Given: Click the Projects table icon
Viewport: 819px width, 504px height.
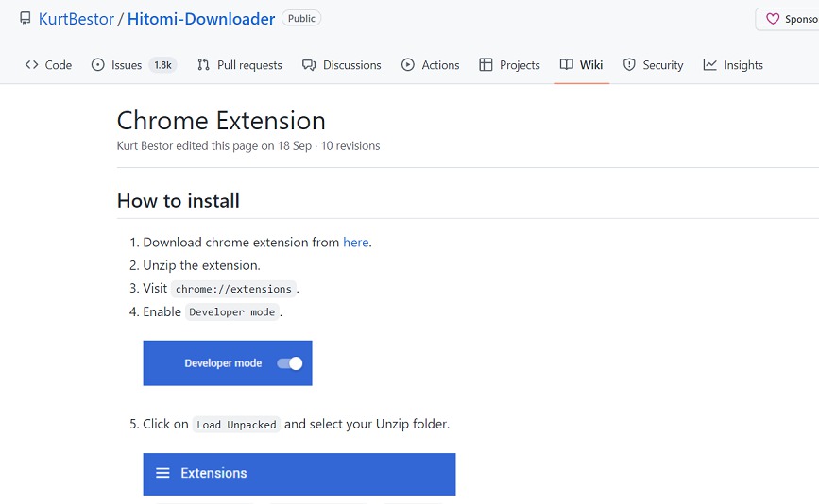Looking at the screenshot, I should point(486,65).
